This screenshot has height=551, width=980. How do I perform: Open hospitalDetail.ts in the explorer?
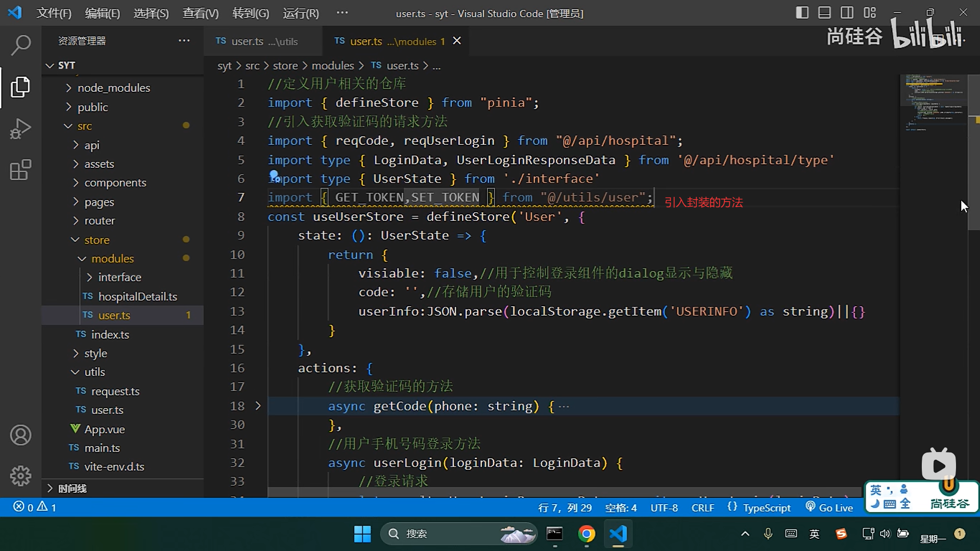pyautogui.click(x=137, y=296)
